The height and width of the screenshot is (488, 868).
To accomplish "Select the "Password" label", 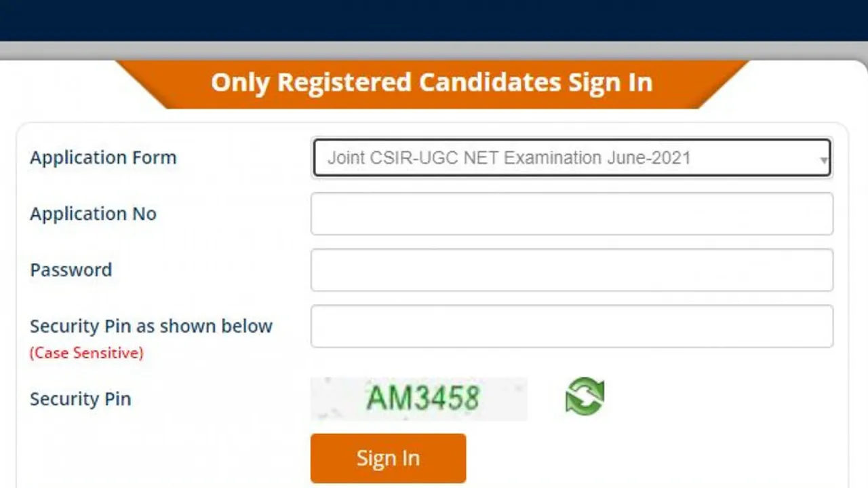I will [x=71, y=270].
